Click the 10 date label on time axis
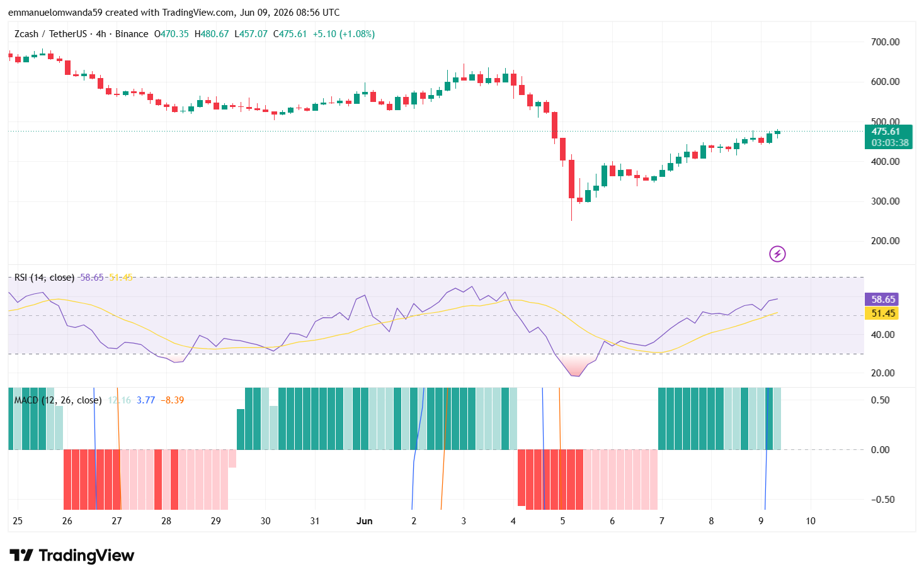The image size is (924, 579). 811,521
